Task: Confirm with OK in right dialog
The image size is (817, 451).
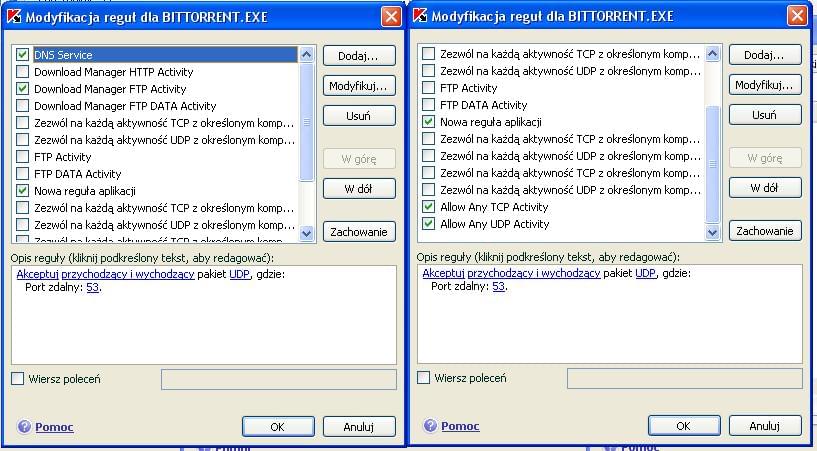Action: point(684,425)
